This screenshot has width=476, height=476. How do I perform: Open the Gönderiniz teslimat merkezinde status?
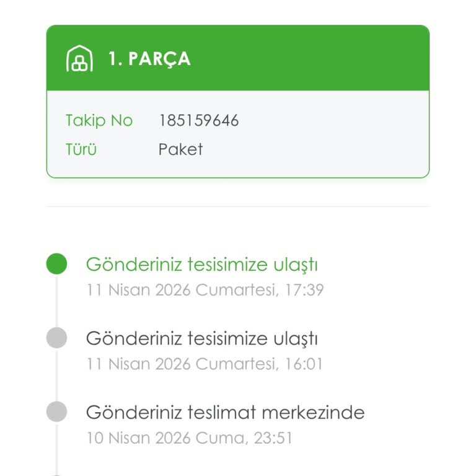click(225, 412)
